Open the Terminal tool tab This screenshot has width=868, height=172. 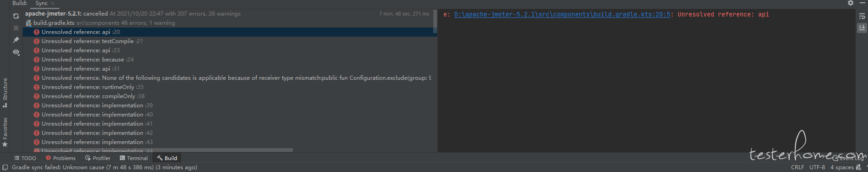[x=134, y=158]
